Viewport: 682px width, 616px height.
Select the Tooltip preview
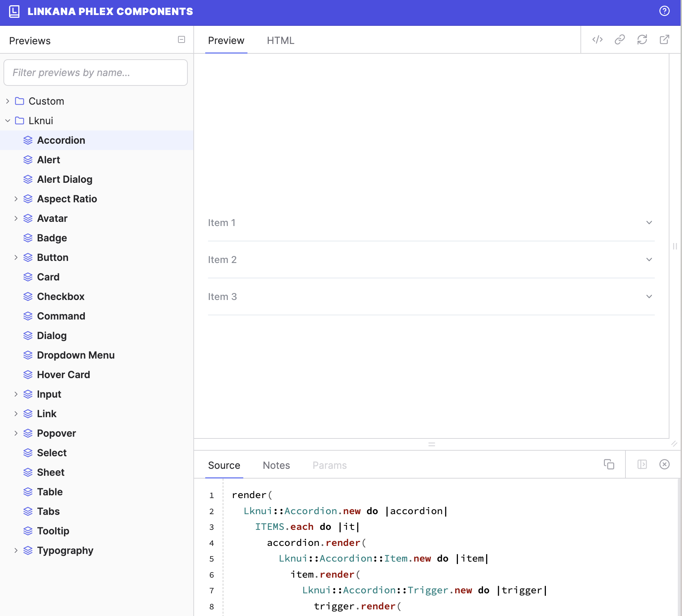pyautogui.click(x=53, y=531)
